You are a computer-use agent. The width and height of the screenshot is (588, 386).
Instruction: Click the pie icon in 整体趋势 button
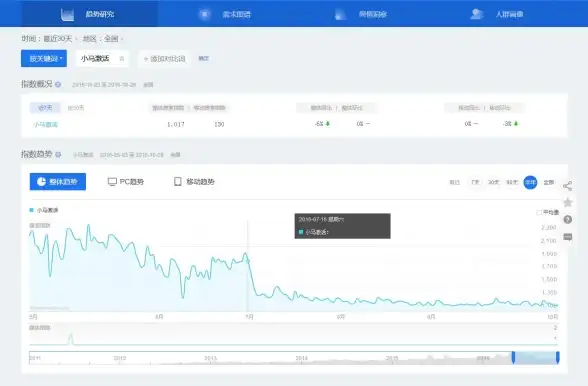tap(41, 182)
